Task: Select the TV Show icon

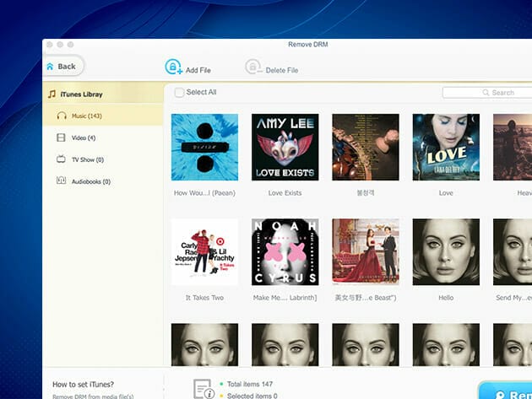Action: [x=61, y=159]
